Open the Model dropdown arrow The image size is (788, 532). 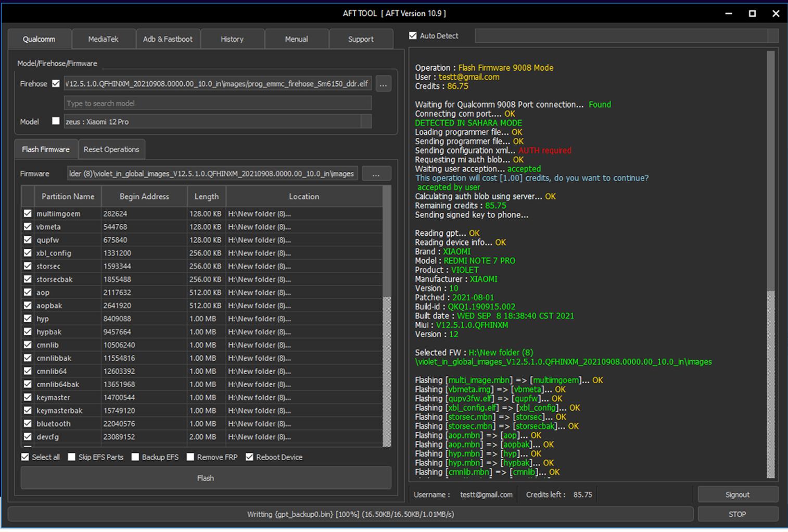point(366,121)
